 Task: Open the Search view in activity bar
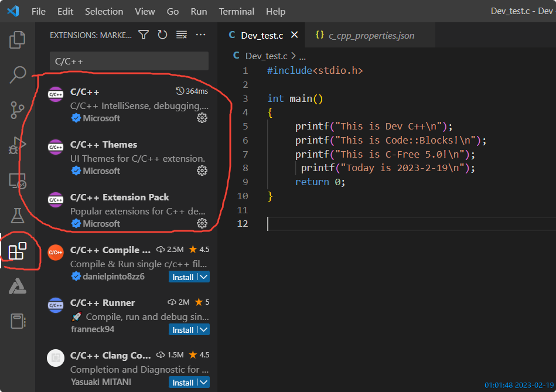pyautogui.click(x=17, y=75)
